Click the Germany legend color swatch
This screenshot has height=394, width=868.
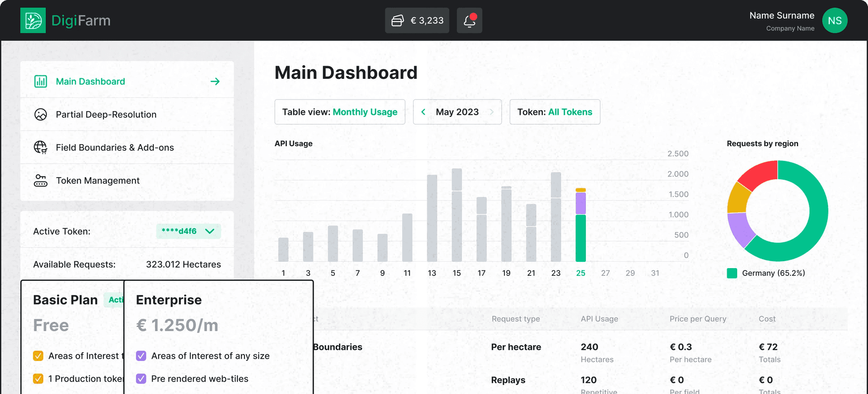tap(731, 273)
